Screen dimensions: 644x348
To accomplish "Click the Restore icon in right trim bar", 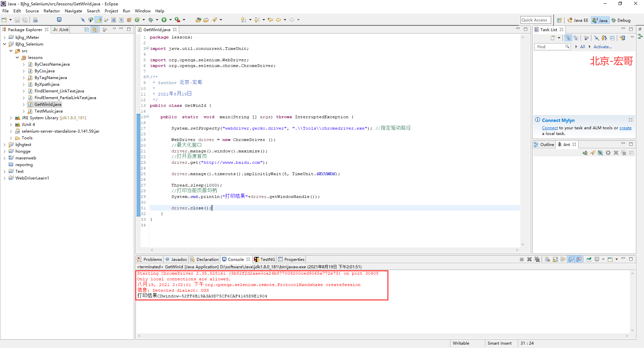I will pyautogui.click(x=640, y=29).
